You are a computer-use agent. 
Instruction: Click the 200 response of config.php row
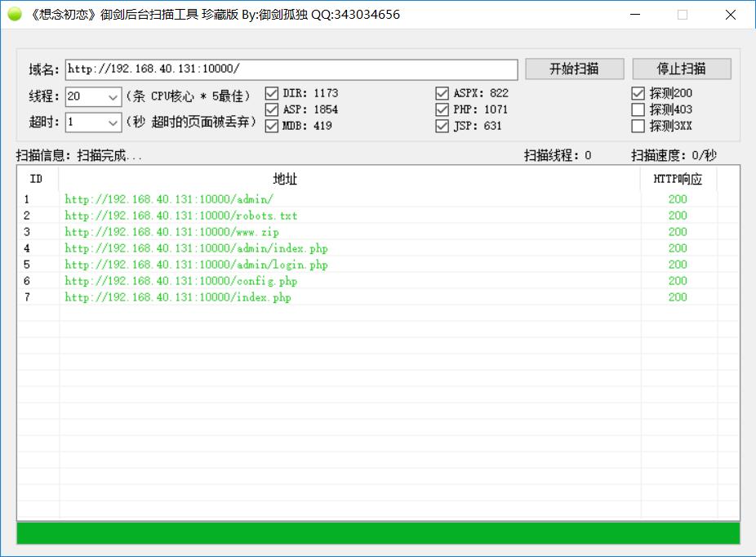(678, 281)
